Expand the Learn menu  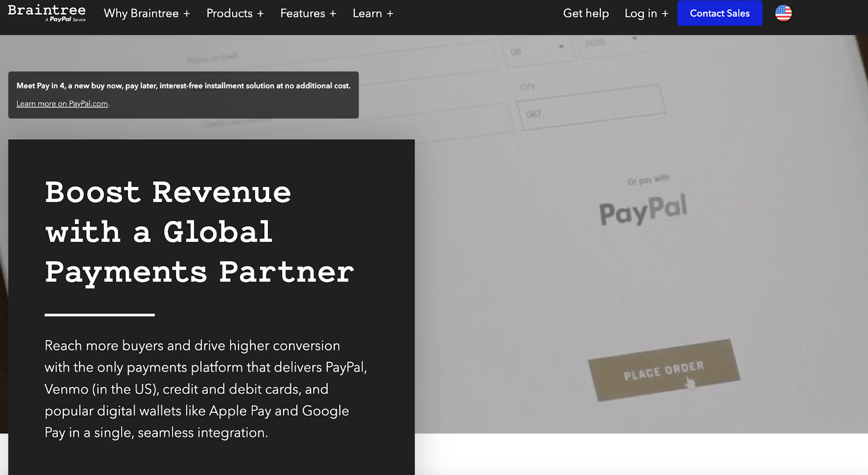click(x=373, y=14)
